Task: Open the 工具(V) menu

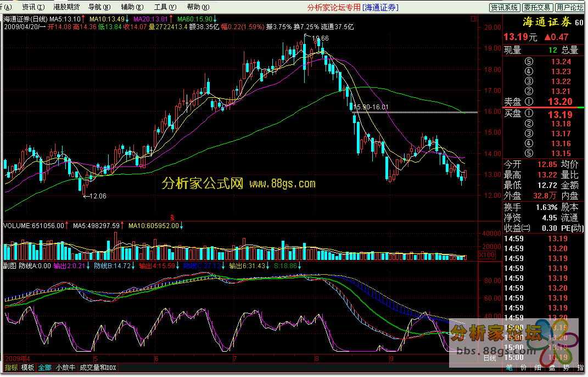Action: pos(165,7)
